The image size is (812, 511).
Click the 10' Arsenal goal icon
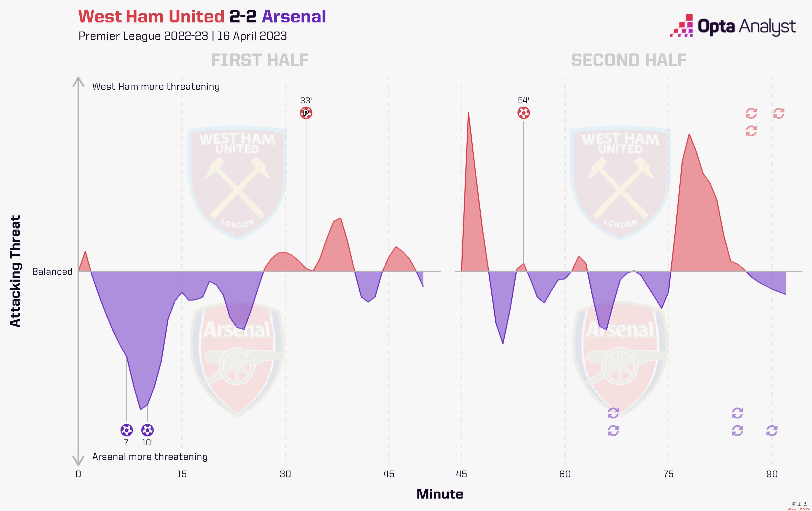147,430
